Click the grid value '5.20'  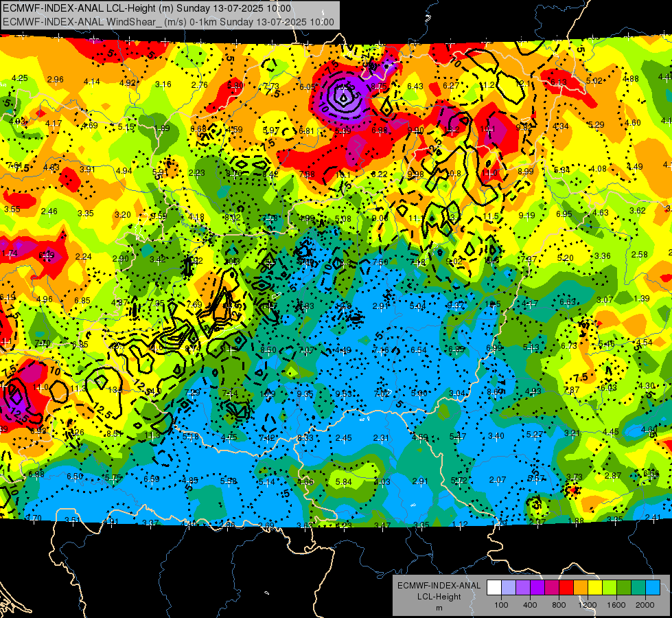pyautogui.click(x=566, y=257)
